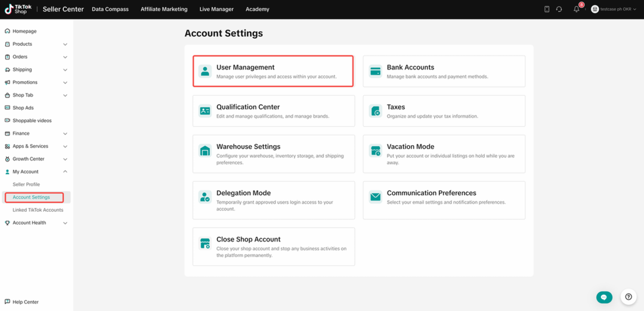Open the User Management card

[x=273, y=71]
